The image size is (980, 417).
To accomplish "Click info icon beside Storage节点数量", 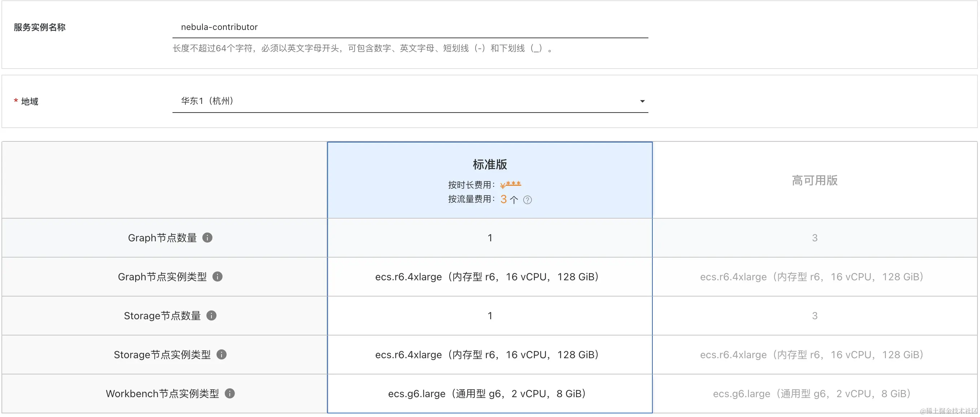I will (211, 315).
